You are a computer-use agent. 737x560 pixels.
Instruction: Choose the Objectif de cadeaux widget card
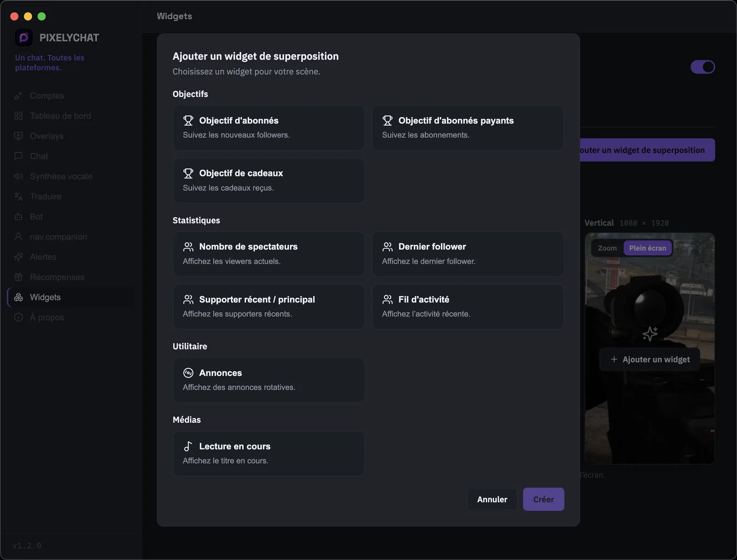click(x=269, y=181)
